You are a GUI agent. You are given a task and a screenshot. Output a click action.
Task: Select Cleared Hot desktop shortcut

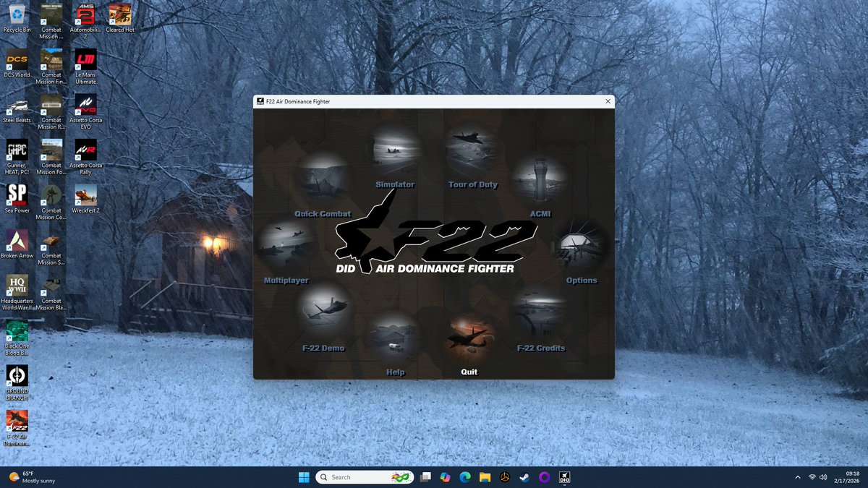coord(119,18)
